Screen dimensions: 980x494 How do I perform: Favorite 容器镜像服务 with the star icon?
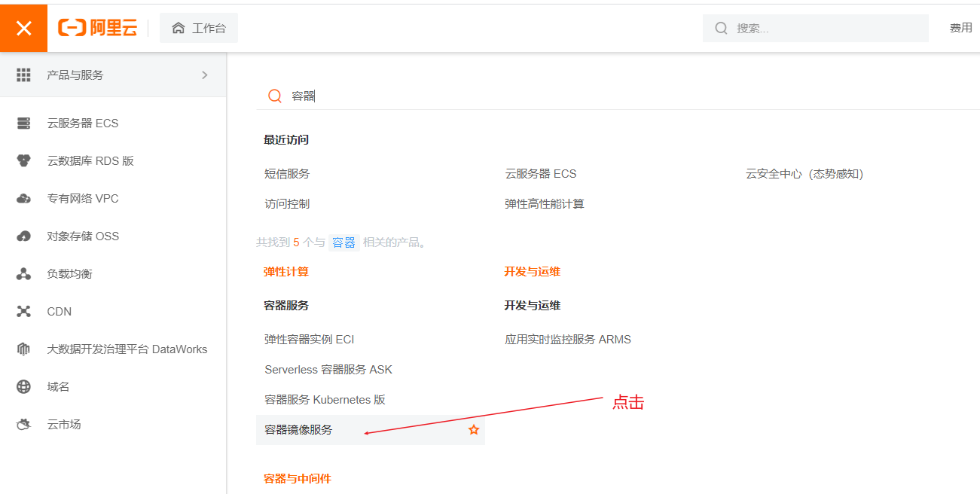point(474,429)
